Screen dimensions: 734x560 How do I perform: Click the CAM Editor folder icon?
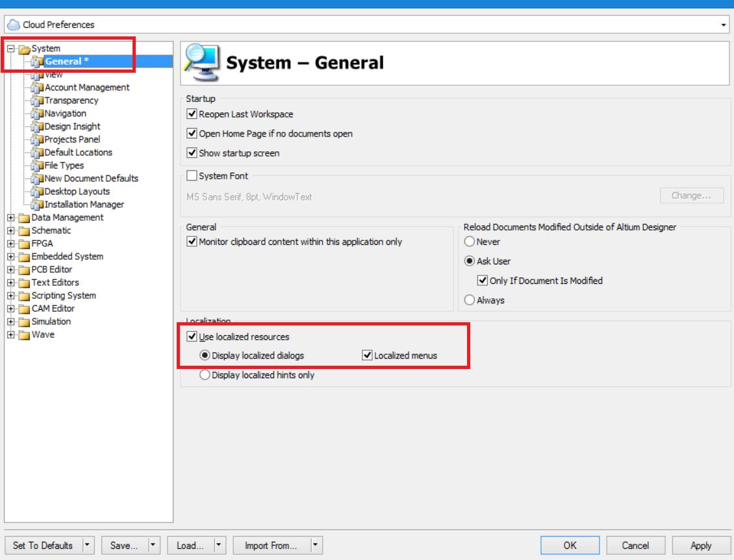24,309
